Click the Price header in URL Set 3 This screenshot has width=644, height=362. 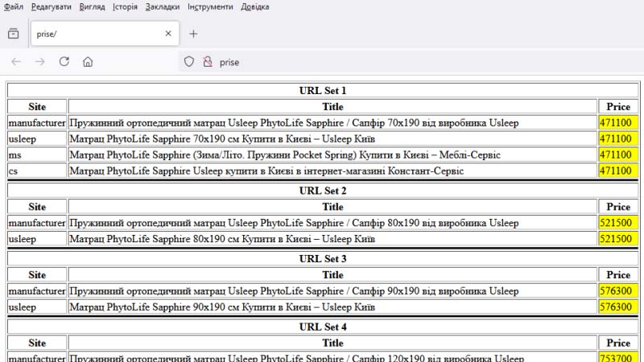point(618,275)
